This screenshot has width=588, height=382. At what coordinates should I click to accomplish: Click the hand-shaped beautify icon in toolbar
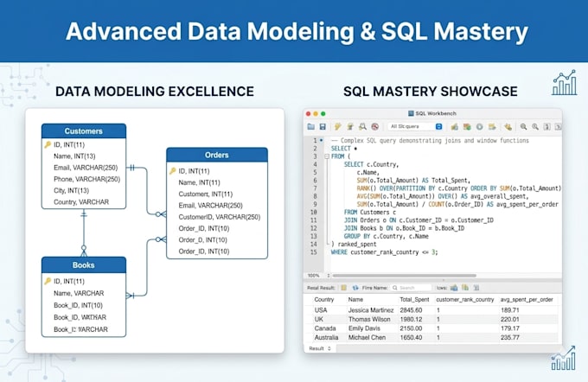[508, 127]
